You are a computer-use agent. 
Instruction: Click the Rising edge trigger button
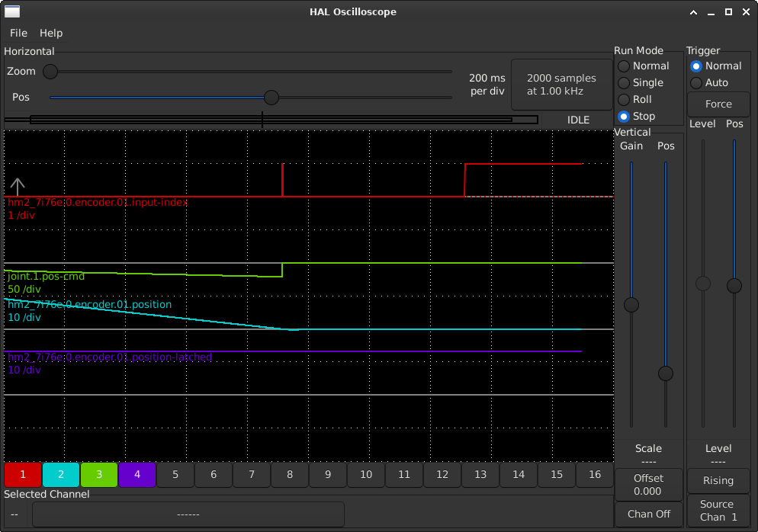[718, 481]
